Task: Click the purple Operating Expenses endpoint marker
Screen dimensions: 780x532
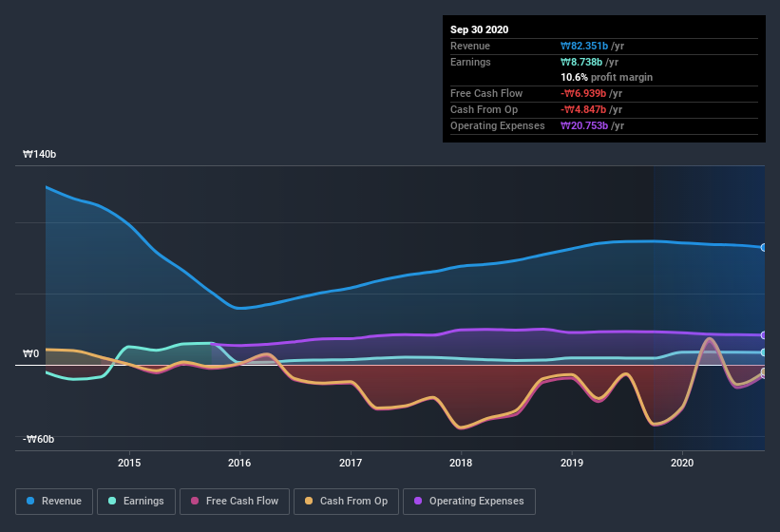Action: 764,335
